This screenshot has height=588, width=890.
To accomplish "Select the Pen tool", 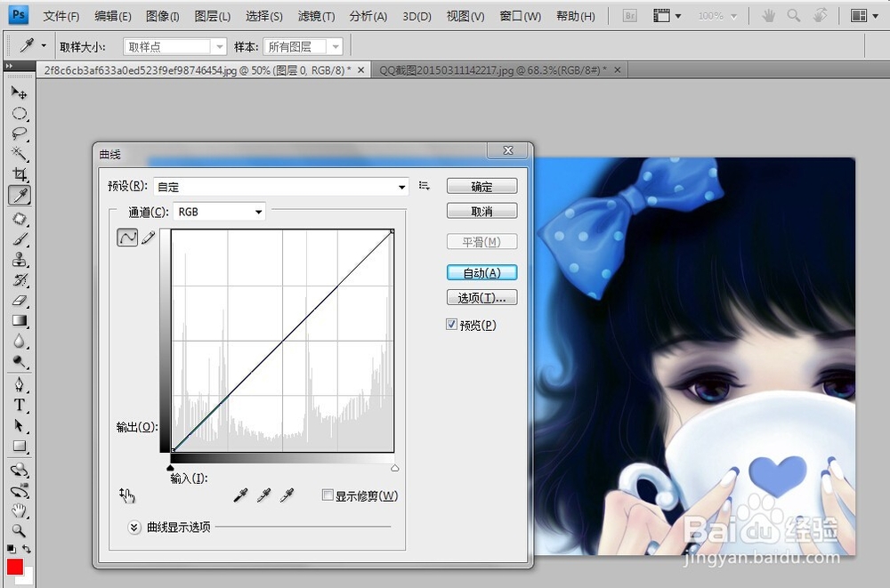I will [x=20, y=385].
